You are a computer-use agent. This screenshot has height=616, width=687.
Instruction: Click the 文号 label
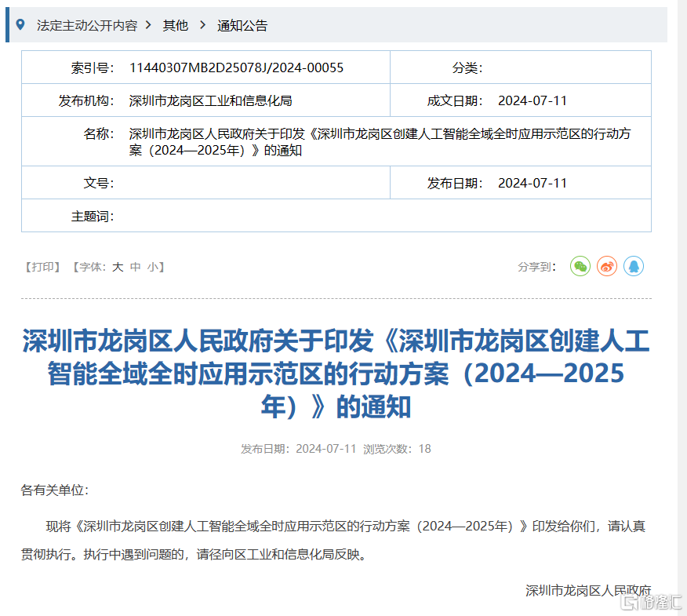click(x=99, y=183)
